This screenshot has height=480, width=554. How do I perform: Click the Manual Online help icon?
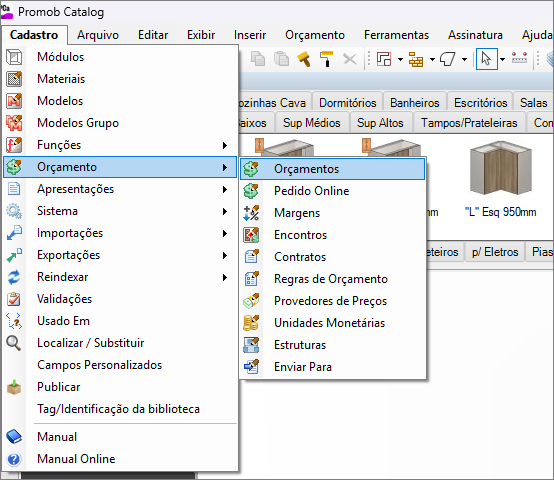[14, 459]
